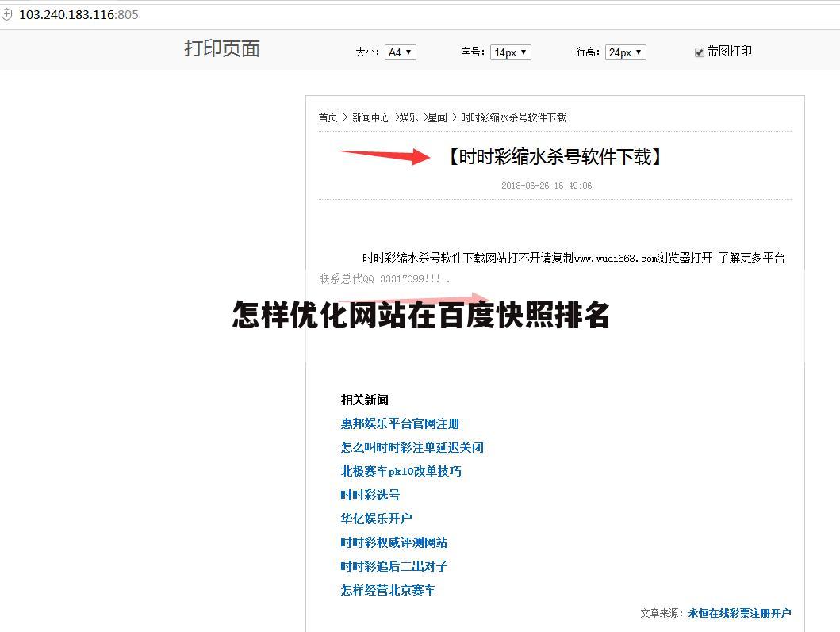Open the 首页 breadcrumb link
The width and height of the screenshot is (840, 632).
click(327, 117)
